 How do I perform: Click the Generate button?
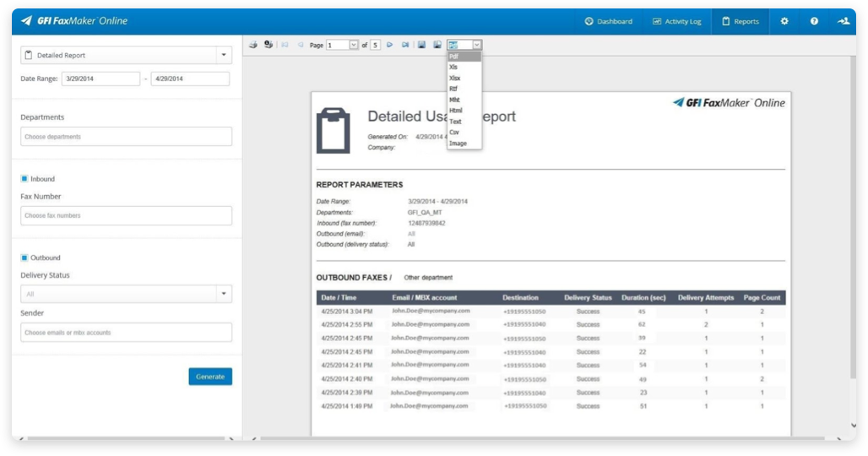(x=210, y=377)
